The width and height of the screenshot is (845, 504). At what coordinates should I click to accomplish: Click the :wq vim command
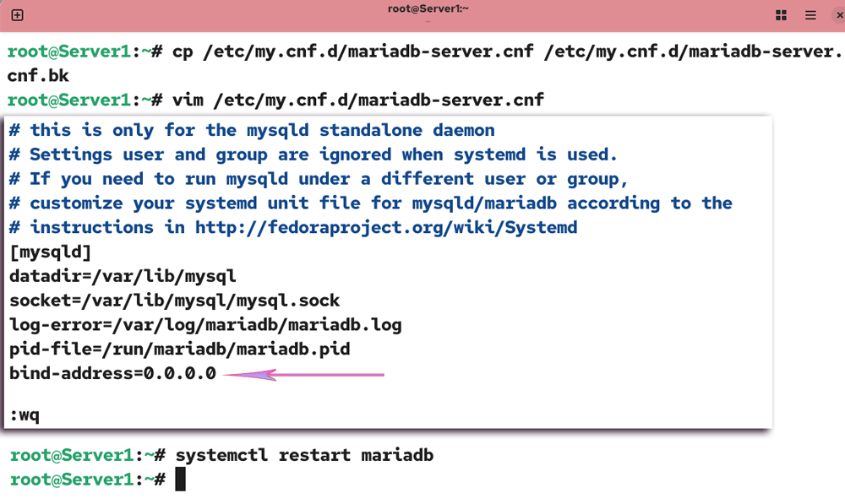click(25, 415)
